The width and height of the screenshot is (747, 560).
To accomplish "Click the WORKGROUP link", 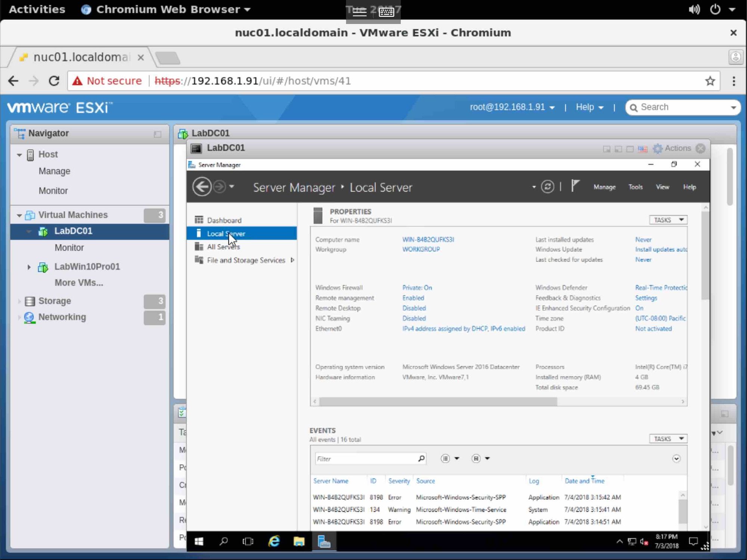I will 421,249.
